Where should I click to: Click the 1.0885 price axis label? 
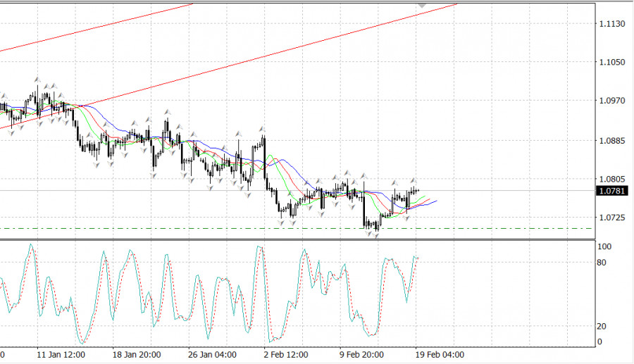click(x=611, y=141)
